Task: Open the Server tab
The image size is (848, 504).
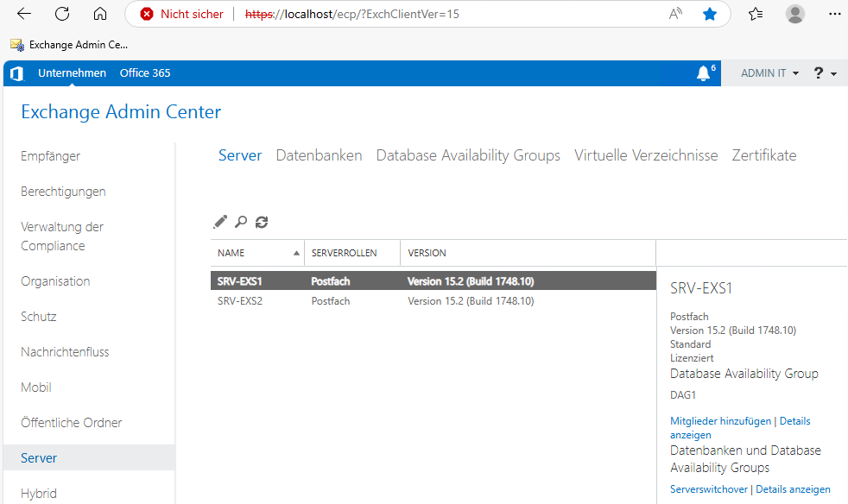Action: coord(240,155)
